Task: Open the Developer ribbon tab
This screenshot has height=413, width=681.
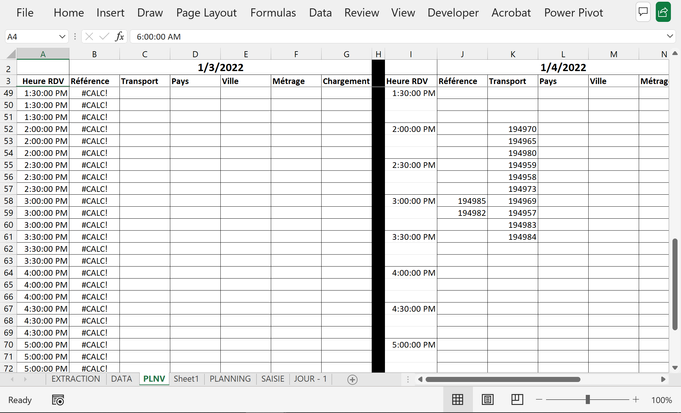Action: [x=453, y=13]
